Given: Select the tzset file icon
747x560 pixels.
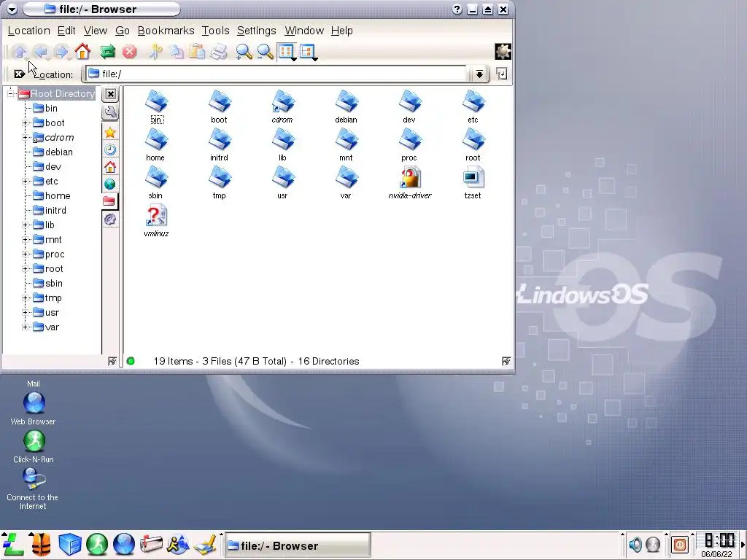Looking at the screenshot, I should click(x=473, y=183).
